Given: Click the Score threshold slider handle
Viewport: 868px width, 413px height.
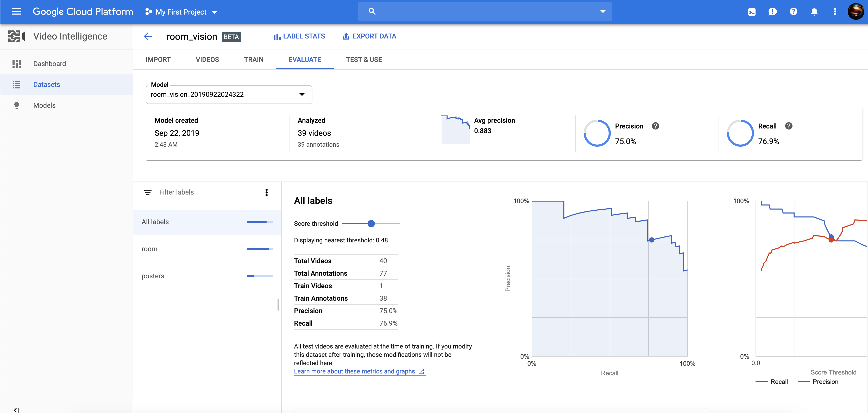Looking at the screenshot, I should 371,223.
